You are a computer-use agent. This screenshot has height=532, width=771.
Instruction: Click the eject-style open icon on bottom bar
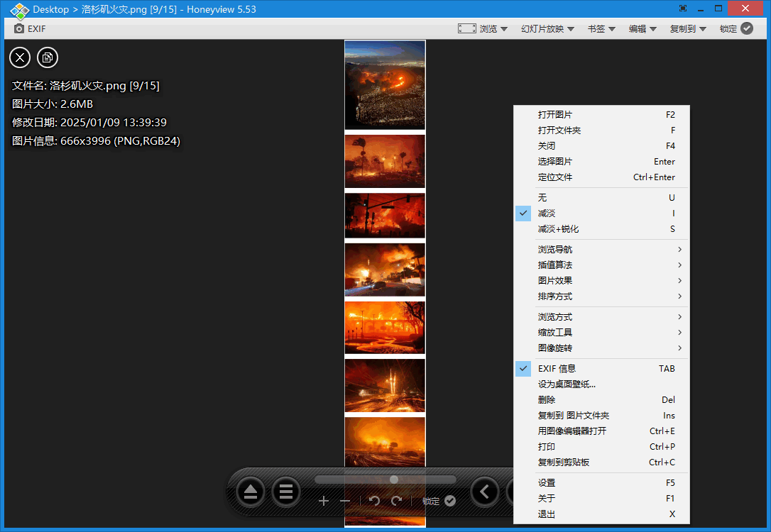coord(249,491)
